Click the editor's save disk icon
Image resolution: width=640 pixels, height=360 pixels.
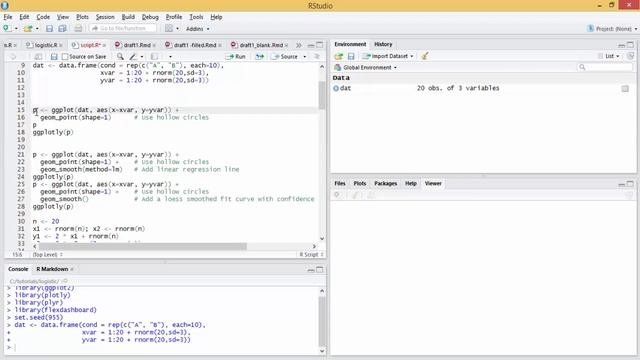(x=54, y=57)
